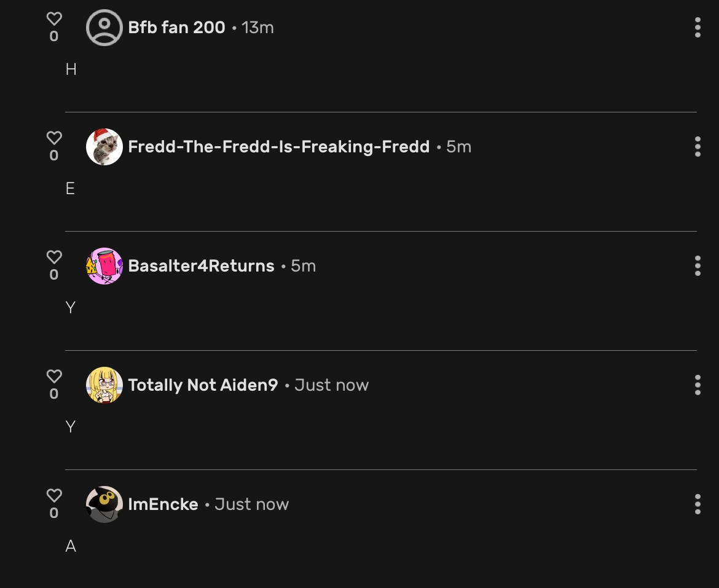
Task: Click the Santa-hat cat avatar
Action: (104, 147)
